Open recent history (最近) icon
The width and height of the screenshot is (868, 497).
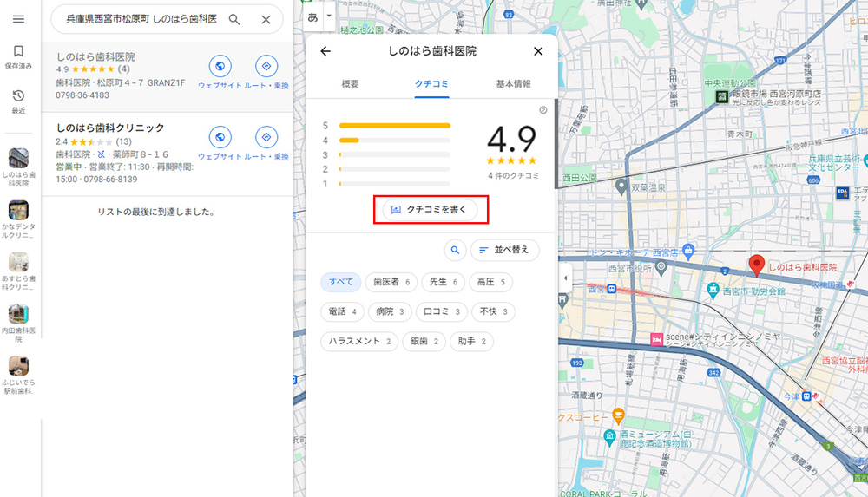click(18, 96)
